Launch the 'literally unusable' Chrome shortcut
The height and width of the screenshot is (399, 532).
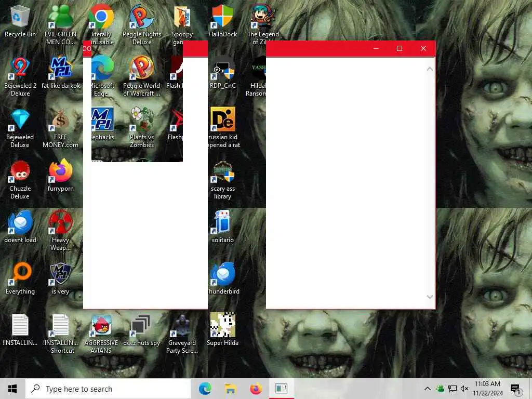click(x=101, y=25)
